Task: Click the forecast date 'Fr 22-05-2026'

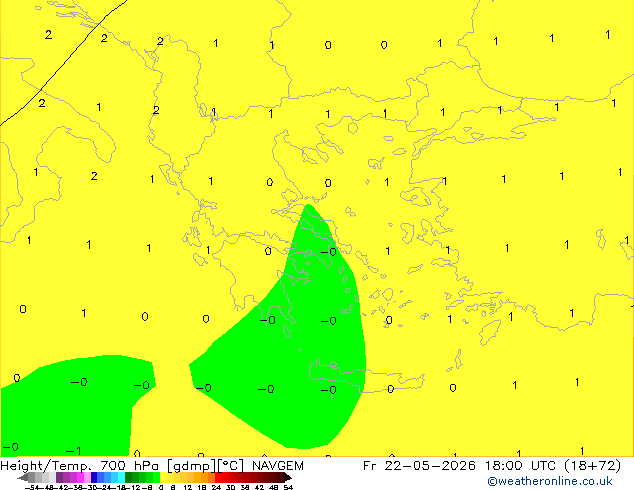Action: 419,466
